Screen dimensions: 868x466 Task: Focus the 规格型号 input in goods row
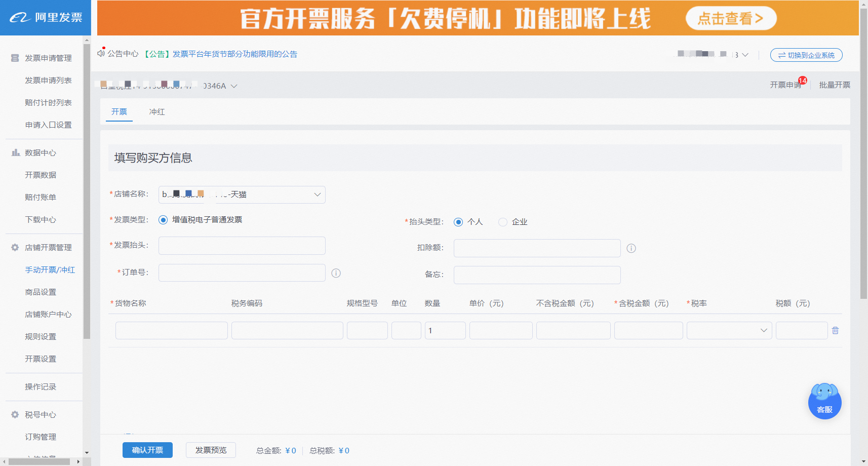pyautogui.click(x=367, y=330)
